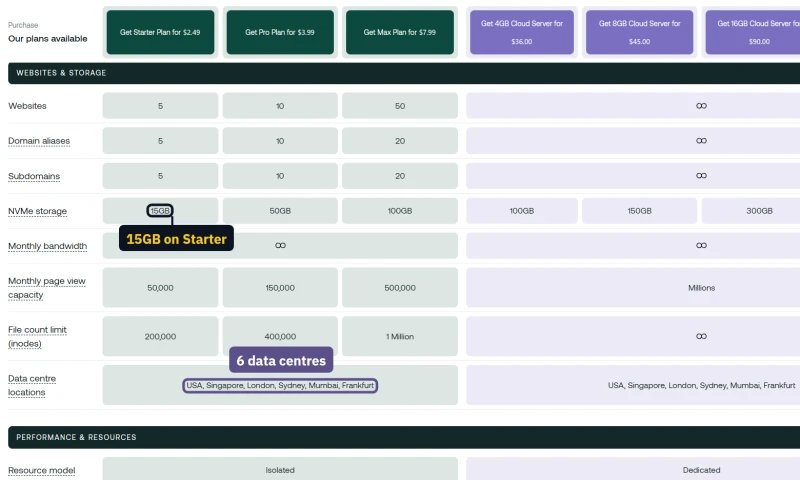This screenshot has height=480, width=800.
Task: Open Monthly page view capacity label
Action: point(46,288)
